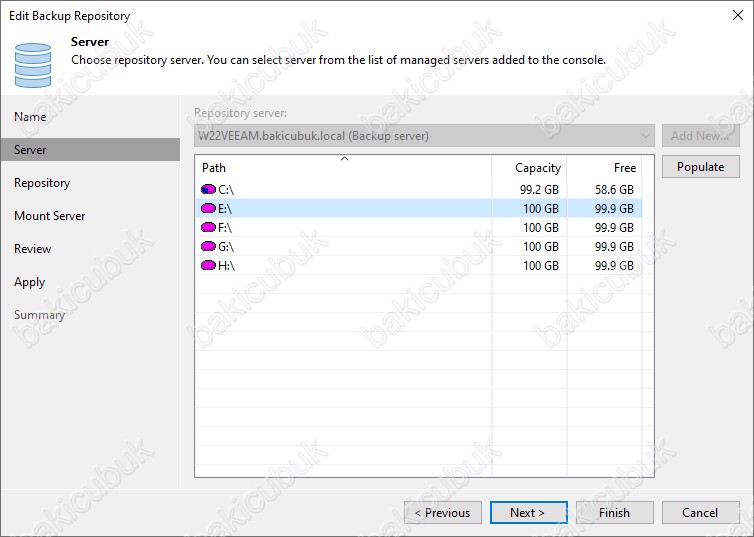Click the 99.2 GB capacity value

tap(539, 189)
